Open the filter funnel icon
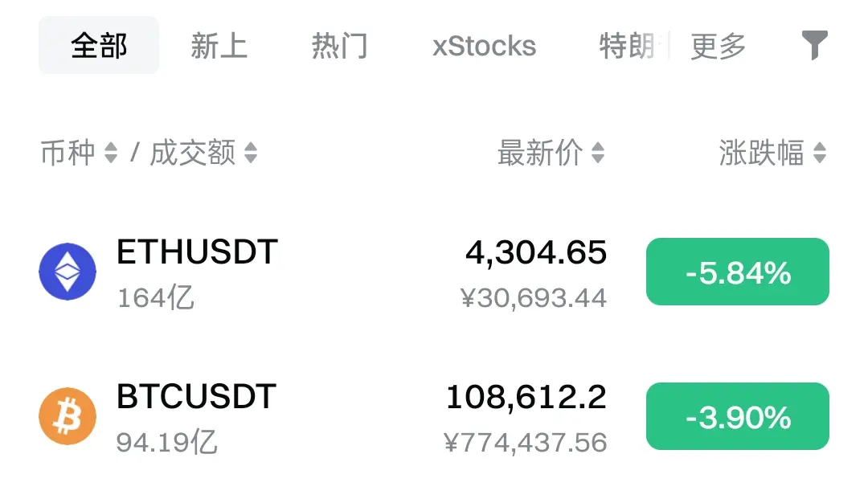Screen dimensions: 868x499 tap(814, 45)
